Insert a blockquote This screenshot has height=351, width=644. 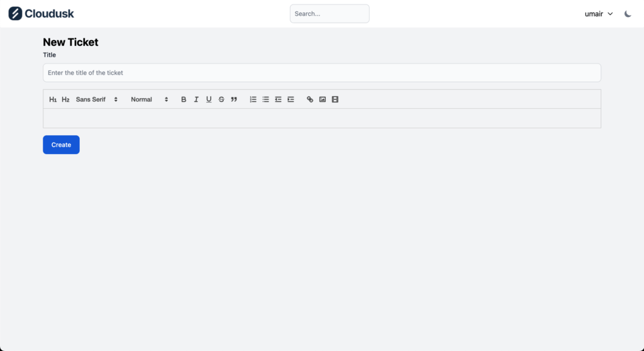(234, 99)
